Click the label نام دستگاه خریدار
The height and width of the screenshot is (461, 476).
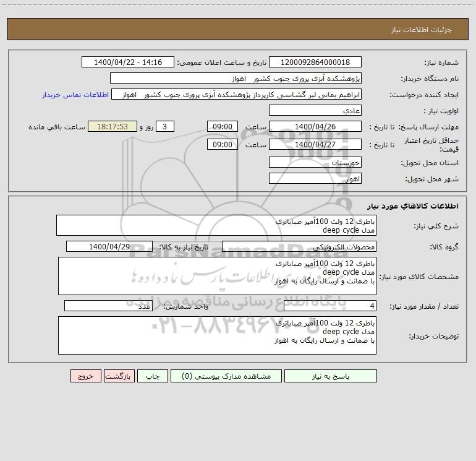(430, 79)
